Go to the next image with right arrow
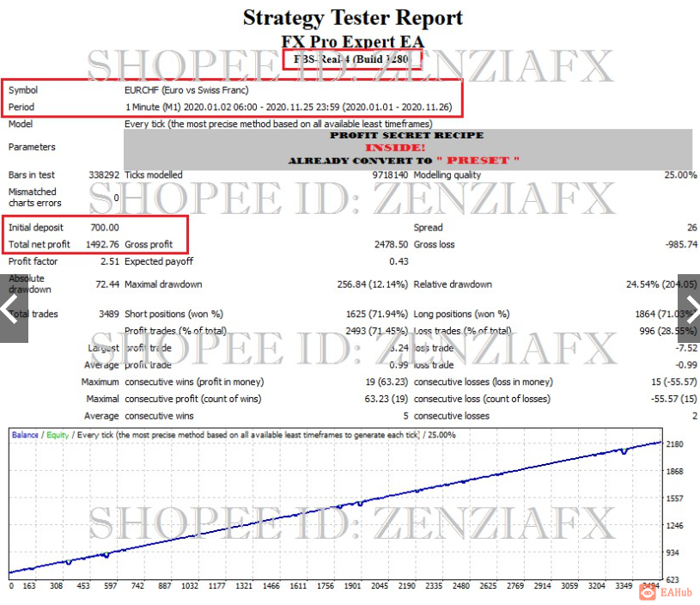 (x=689, y=309)
